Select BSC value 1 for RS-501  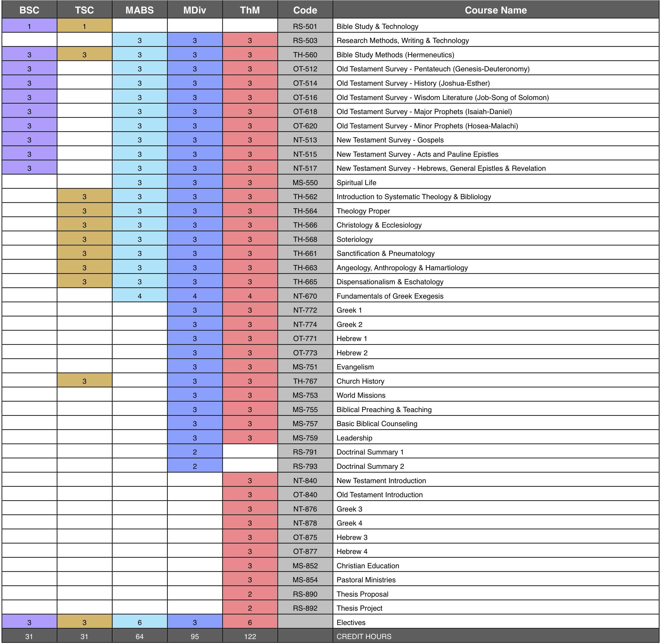click(x=29, y=26)
